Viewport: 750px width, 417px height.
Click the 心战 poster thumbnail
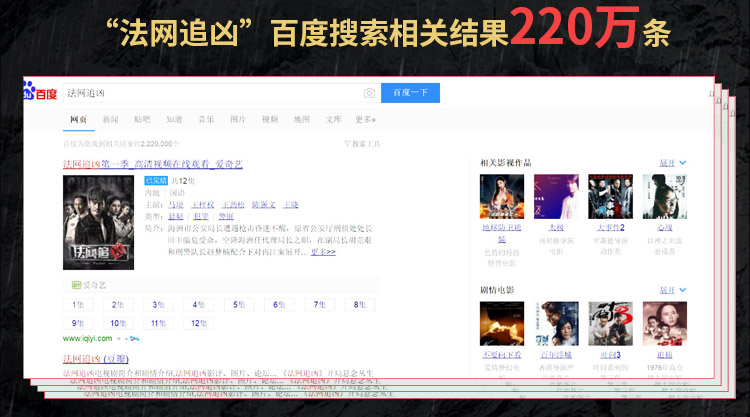tap(665, 197)
